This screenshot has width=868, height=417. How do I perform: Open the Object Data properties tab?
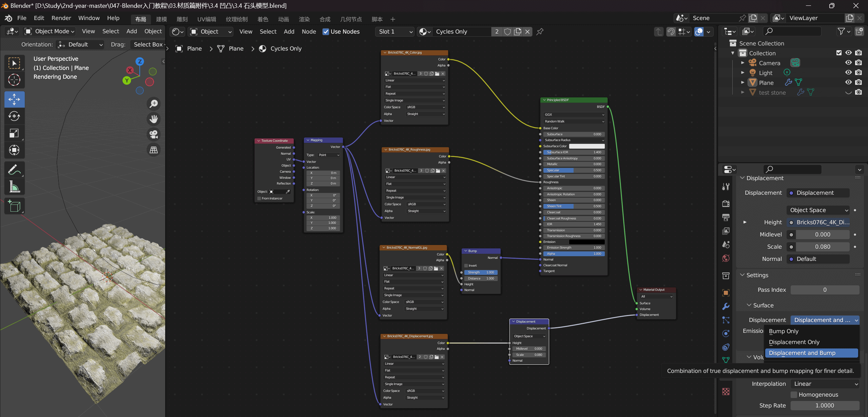coord(726,360)
